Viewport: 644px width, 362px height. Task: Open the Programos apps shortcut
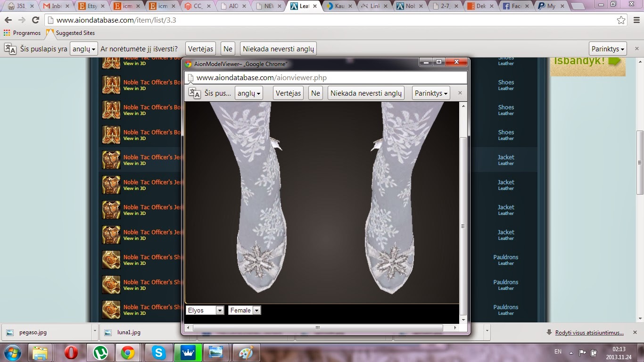pos(22,33)
